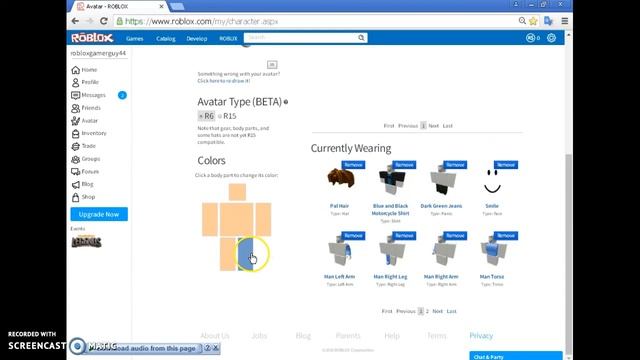Click the blue leg color swatch
Image resolution: width=640 pixels, height=360 pixels.
pos(245,254)
